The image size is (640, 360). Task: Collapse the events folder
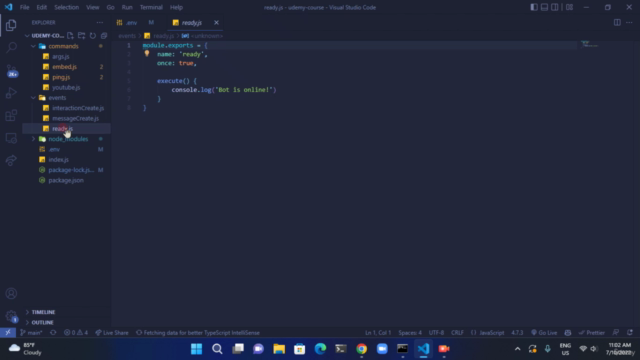pyautogui.click(x=33, y=98)
